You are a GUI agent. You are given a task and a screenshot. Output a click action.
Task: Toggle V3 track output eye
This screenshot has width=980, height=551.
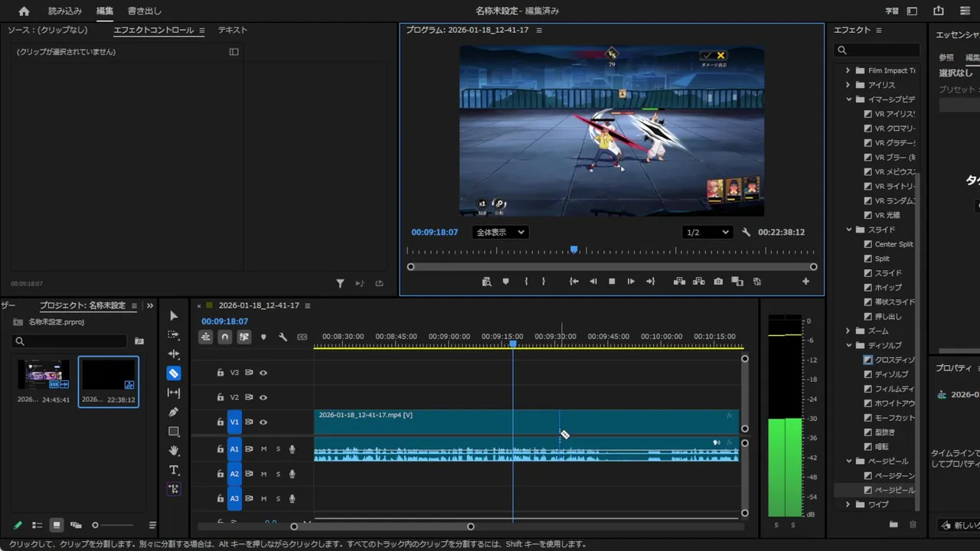point(263,373)
